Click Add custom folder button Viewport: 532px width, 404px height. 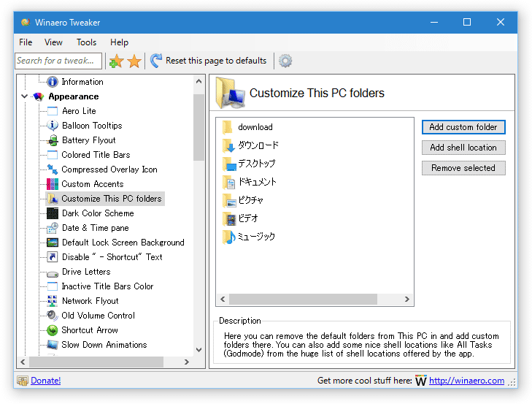463,127
